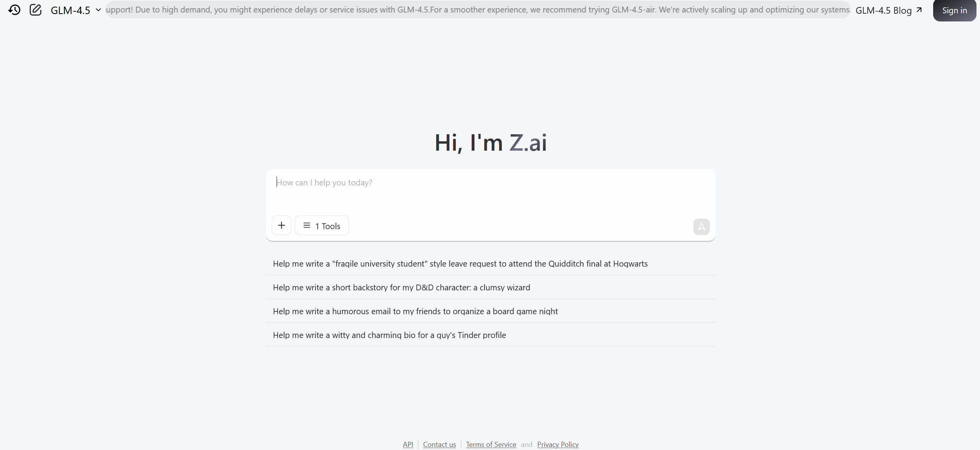This screenshot has width=980, height=450.
Task: Open the API footer link
Action: click(x=408, y=444)
